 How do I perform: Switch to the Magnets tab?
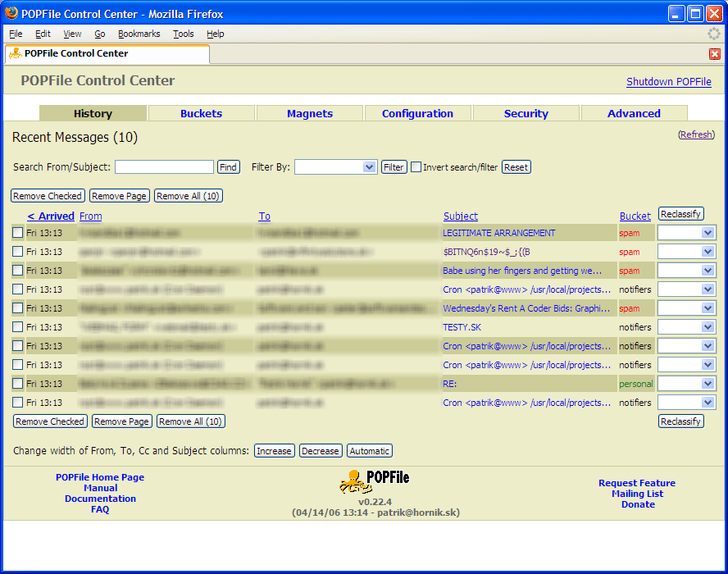pos(310,113)
